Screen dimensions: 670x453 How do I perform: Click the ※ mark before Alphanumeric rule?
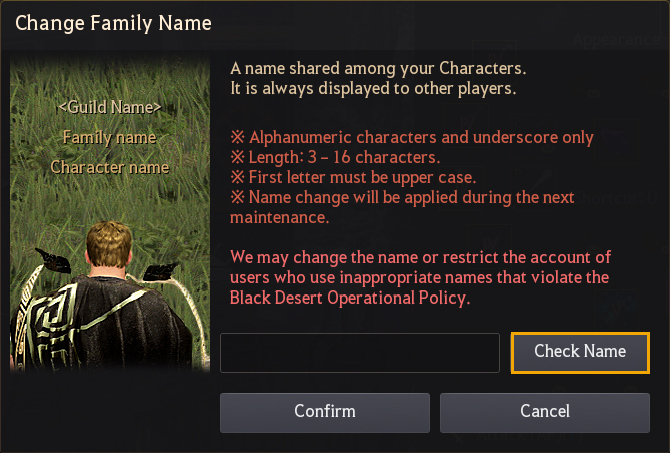pyautogui.click(x=238, y=137)
